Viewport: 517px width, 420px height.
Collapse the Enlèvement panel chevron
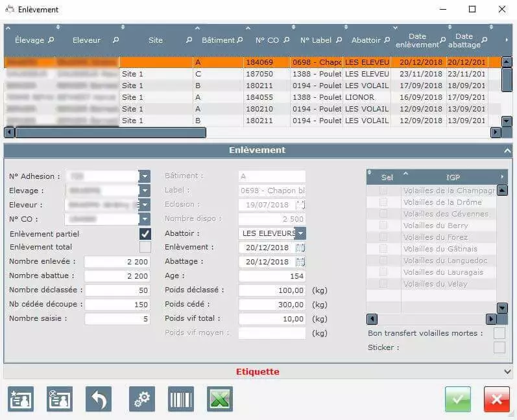(x=507, y=150)
